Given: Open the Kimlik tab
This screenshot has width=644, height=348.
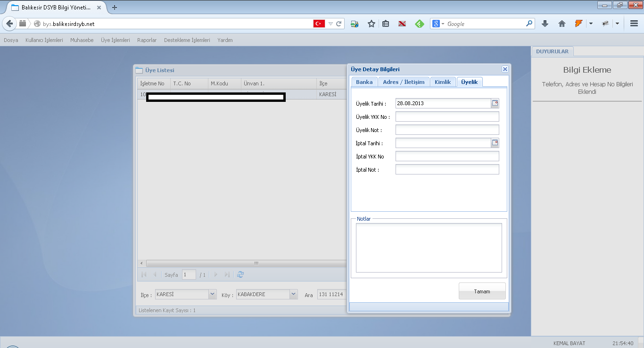Looking at the screenshot, I should (x=443, y=82).
